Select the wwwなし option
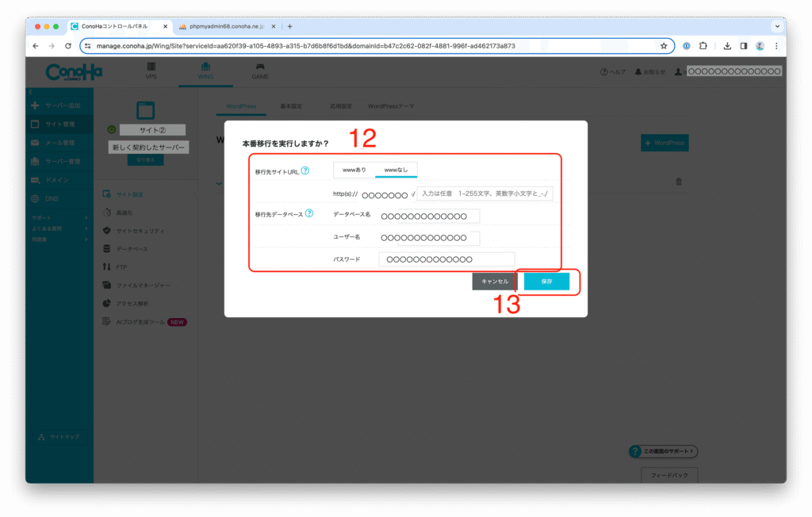This screenshot has height=517, width=812. [x=396, y=170]
